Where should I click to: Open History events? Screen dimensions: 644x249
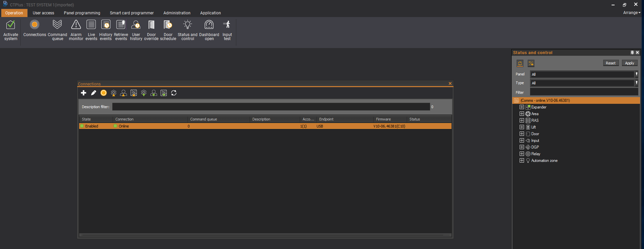click(106, 30)
